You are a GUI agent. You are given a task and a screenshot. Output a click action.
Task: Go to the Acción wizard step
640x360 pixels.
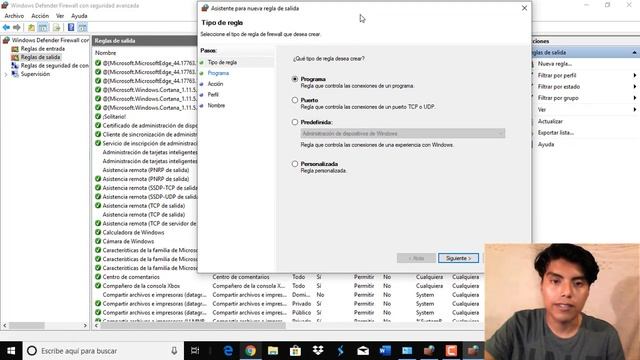[216, 84]
